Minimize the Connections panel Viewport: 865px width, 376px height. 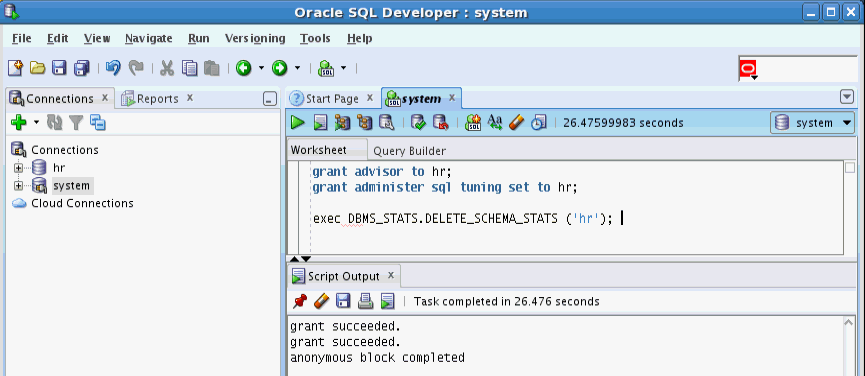(269, 99)
